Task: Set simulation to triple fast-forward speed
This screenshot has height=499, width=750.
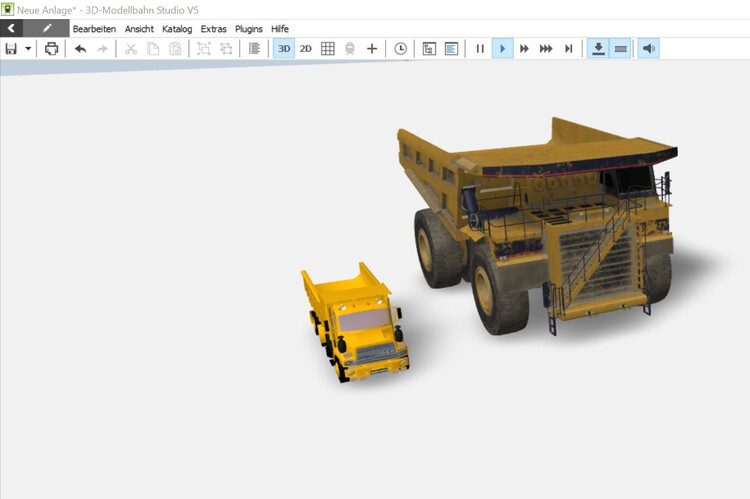Action: 546,48
